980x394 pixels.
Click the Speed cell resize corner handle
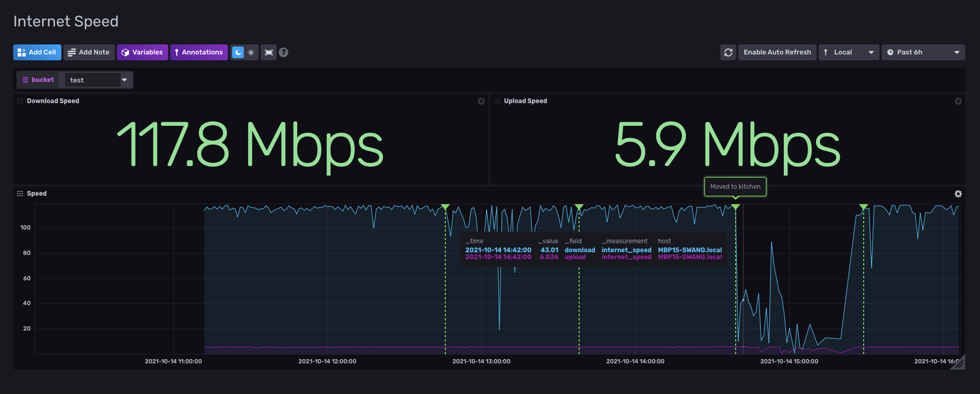[959, 363]
